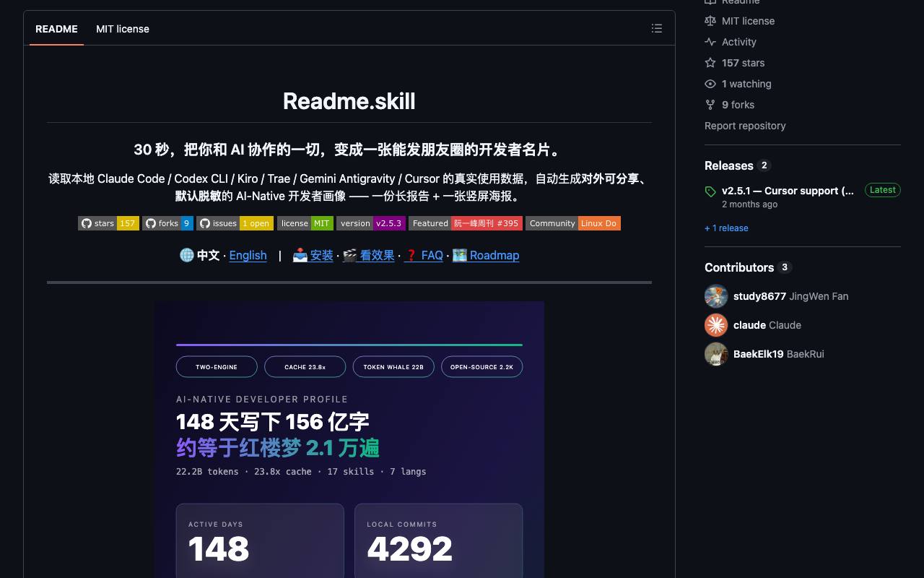Image resolution: width=924 pixels, height=578 pixels.
Task: Open claude Claude profile name
Action: (x=767, y=325)
